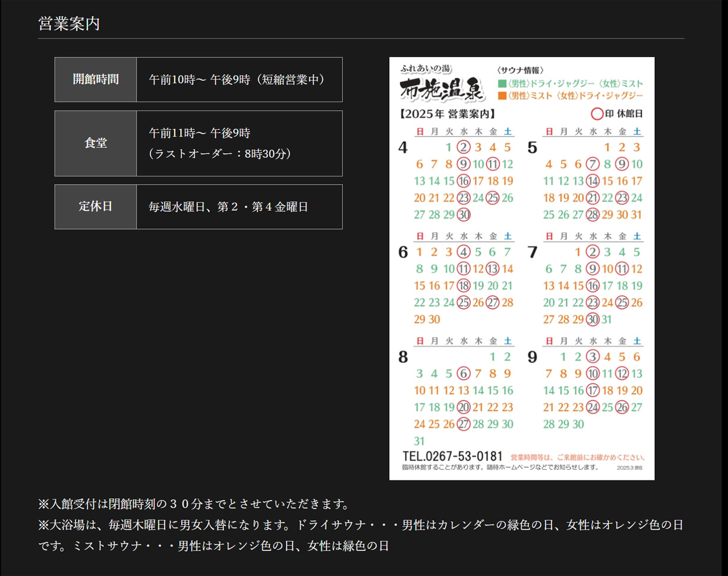Click the large month number 8 label
This screenshot has height=576, width=728.
[403, 357]
